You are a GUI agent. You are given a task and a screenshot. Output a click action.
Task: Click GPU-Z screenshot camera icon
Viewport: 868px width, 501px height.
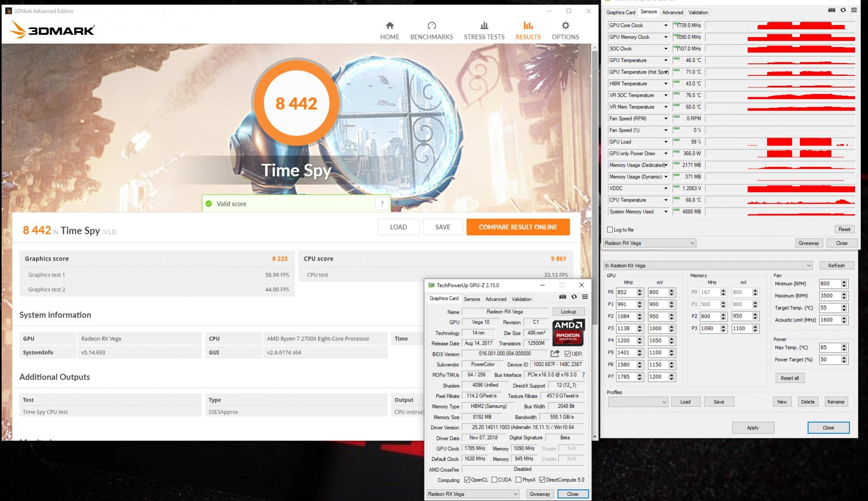point(563,297)
